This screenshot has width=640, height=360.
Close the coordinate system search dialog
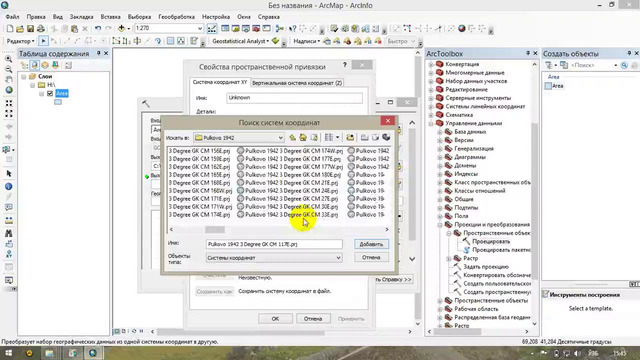[x=388, y=121]
